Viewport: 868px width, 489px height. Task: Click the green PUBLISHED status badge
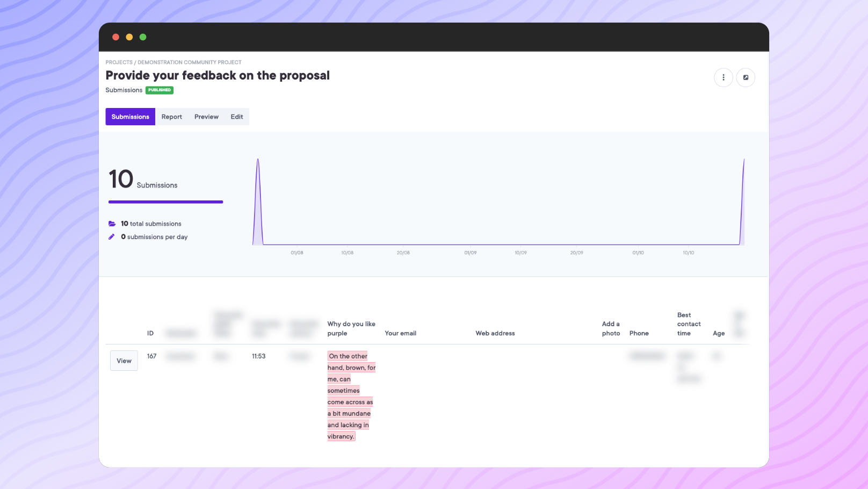point(160,90)
